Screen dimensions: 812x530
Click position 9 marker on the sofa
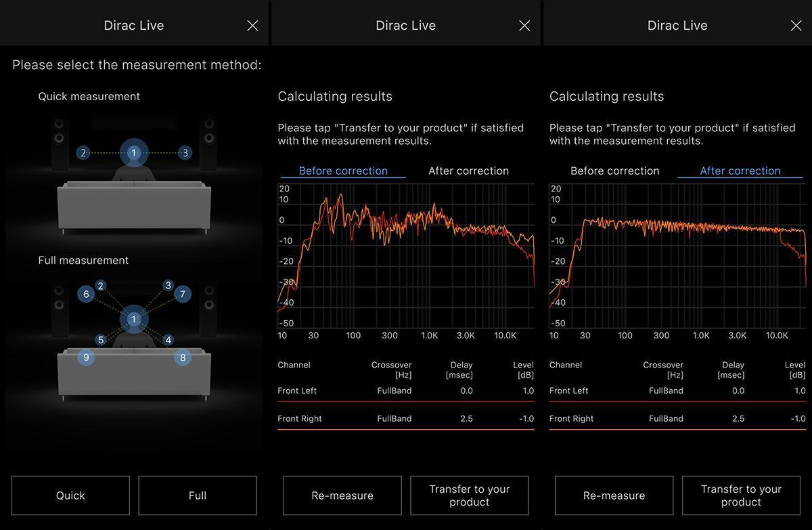pos(86,357)
